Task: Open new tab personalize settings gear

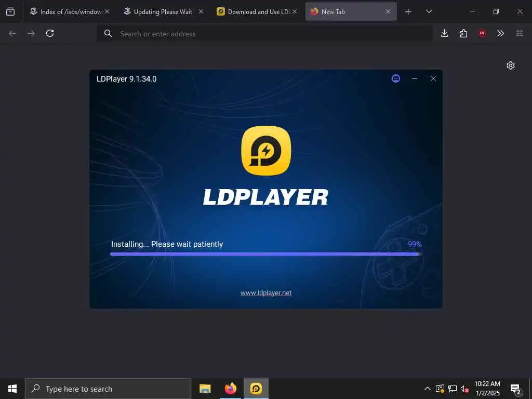Action: [511, 65]
